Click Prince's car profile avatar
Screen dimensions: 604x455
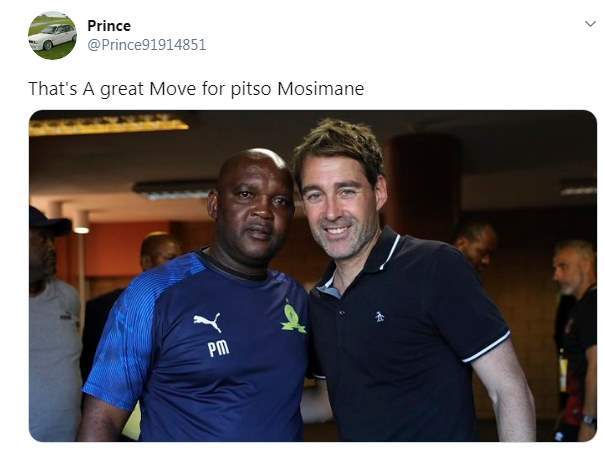(x=52, y=36)
